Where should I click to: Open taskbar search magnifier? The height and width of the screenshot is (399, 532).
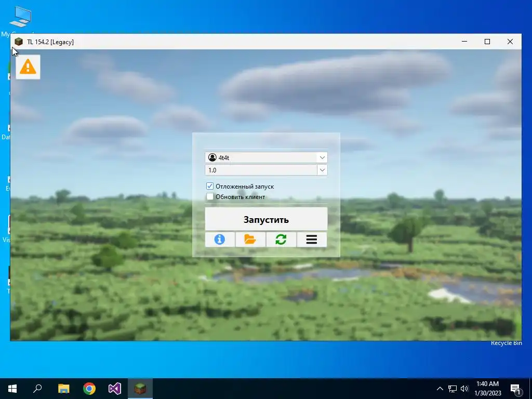[x=37, y=389]
